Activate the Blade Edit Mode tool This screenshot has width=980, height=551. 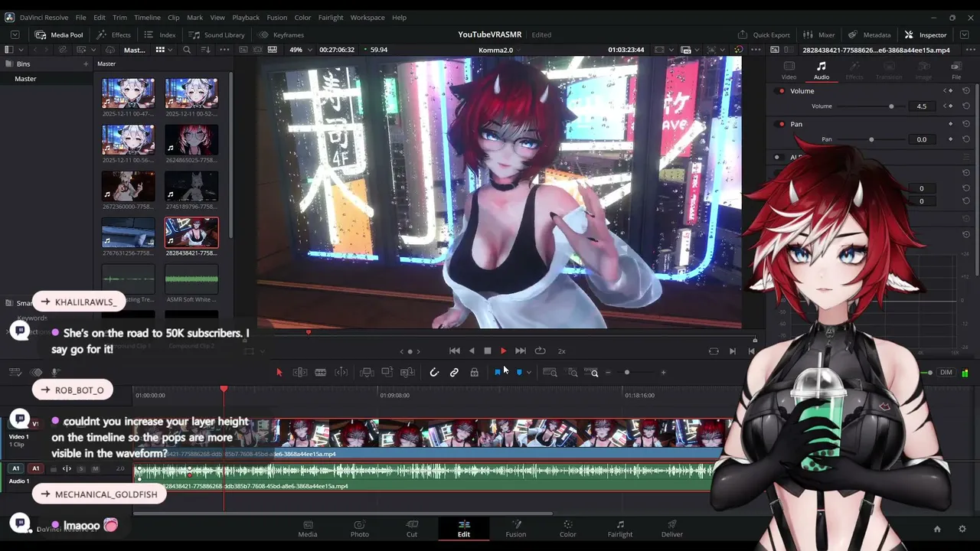[x=321, y=373]
